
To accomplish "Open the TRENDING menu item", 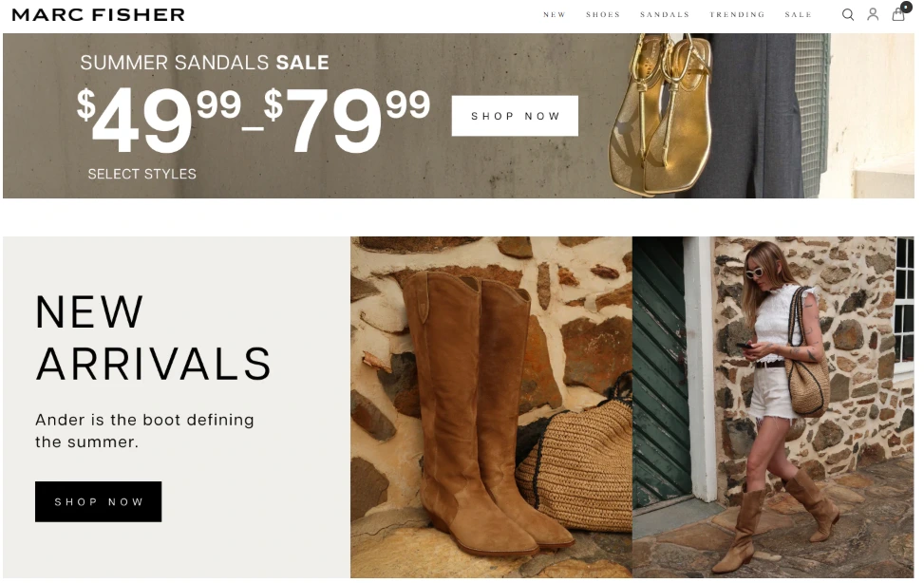I will [737, 15].
